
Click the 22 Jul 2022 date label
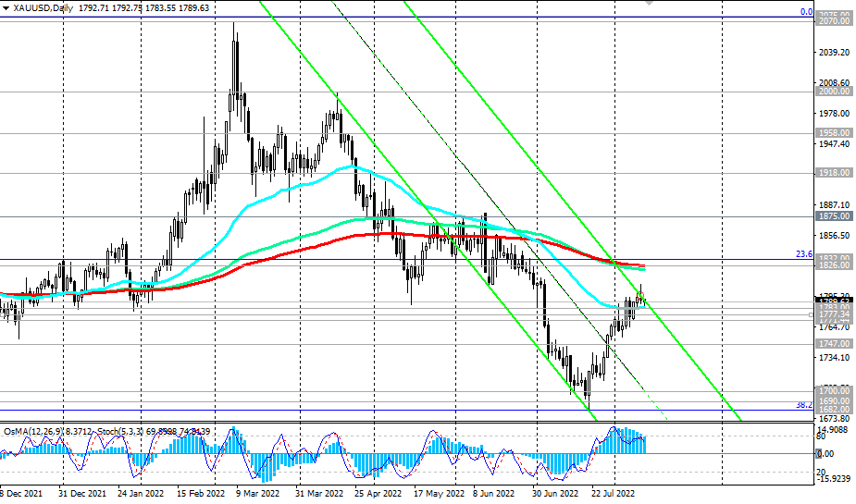[614, 493]
